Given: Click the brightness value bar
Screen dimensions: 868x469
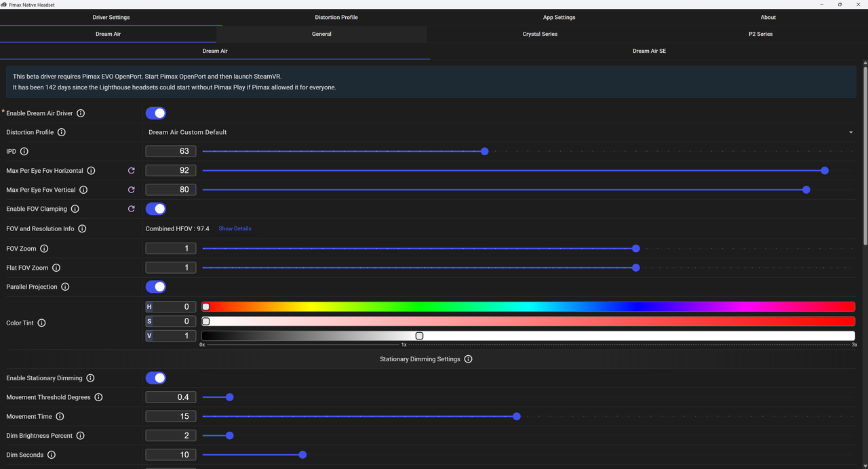Looking at the screenshot, I should pos(528,335).
